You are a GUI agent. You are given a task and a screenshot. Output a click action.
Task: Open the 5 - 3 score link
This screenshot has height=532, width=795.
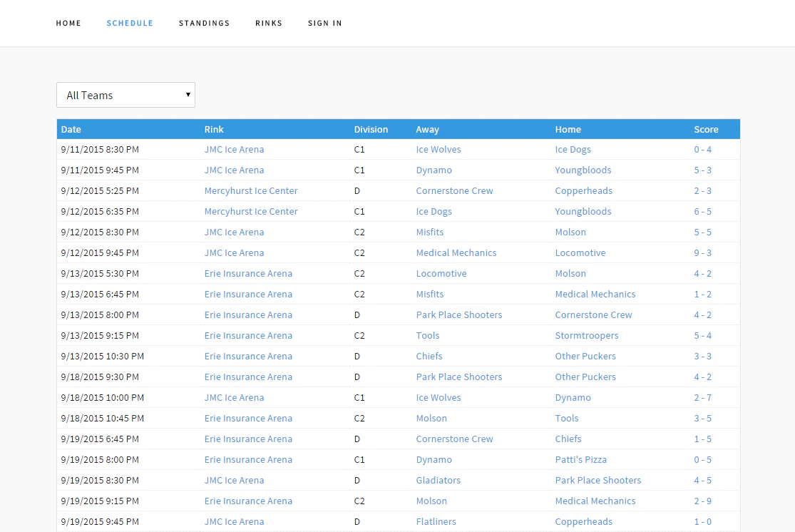click(703, 170)
